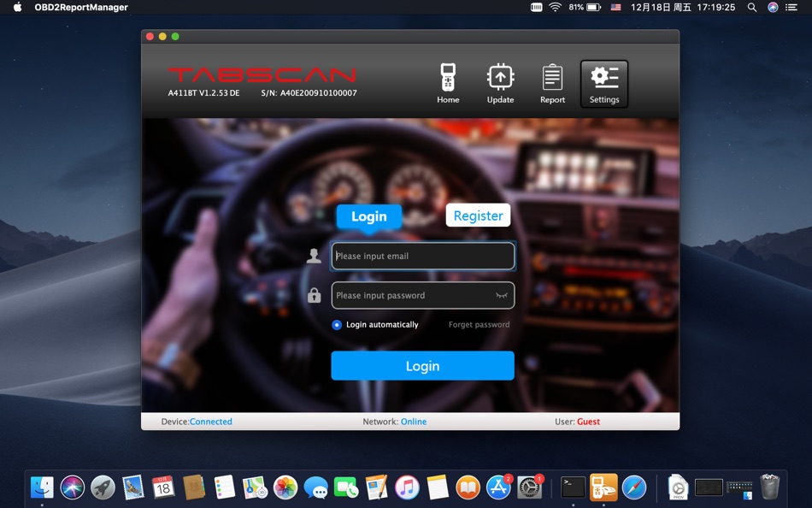
Task: Open Books from the Dock
Action: click(468, 487)
